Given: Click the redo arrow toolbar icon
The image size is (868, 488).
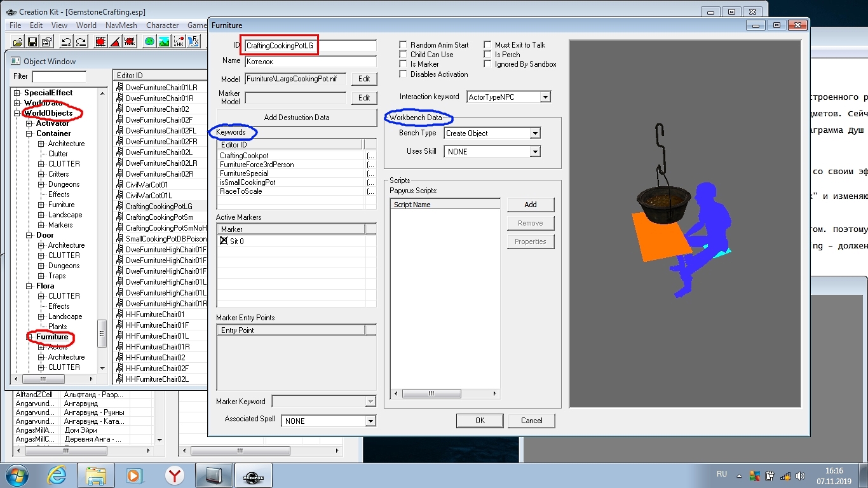Looking at the screenshot, I should click(81, 42).
